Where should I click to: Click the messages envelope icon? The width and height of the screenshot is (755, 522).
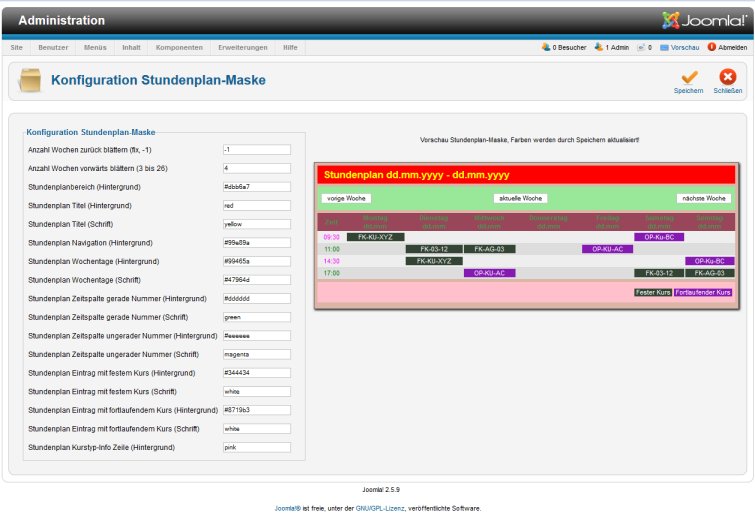click(641, 47)
